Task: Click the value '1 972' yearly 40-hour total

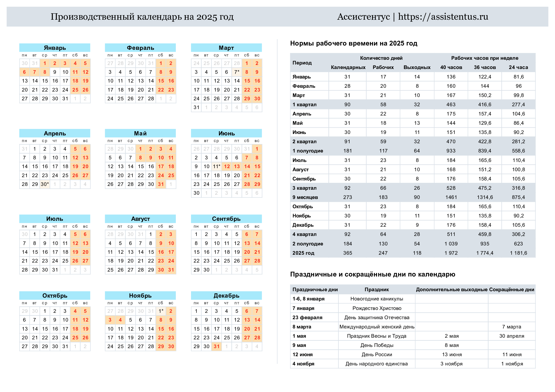Action: click(x=451, y=253)
